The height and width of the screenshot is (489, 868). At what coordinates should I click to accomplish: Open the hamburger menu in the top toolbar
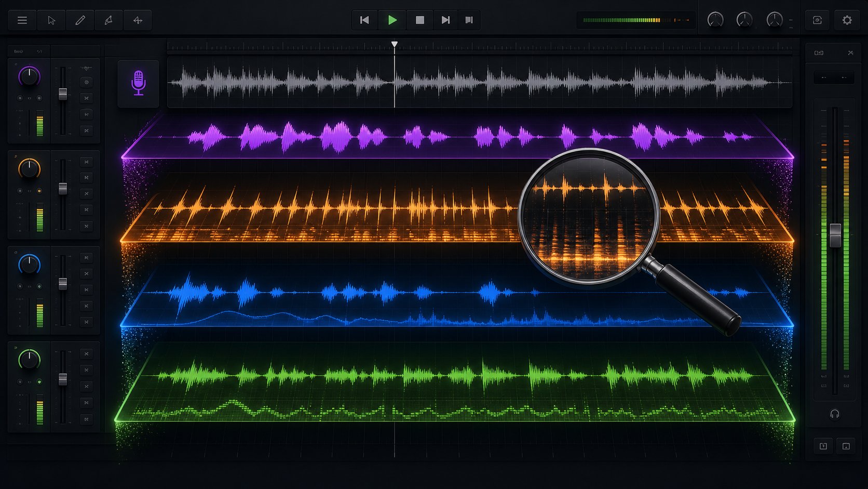[22, 20]
